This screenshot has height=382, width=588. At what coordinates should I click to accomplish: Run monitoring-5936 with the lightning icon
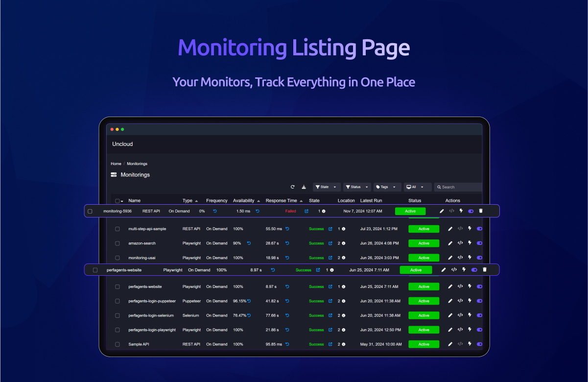point(461,211)
